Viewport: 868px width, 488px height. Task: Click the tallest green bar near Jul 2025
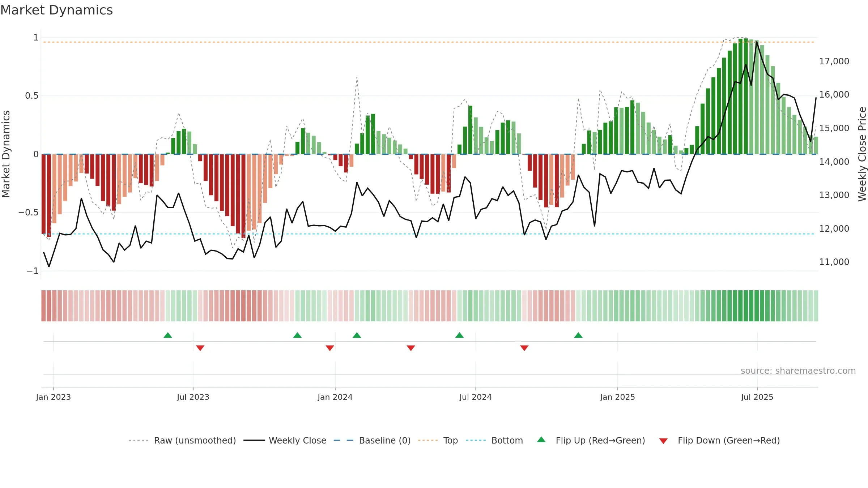coord(746,96)
